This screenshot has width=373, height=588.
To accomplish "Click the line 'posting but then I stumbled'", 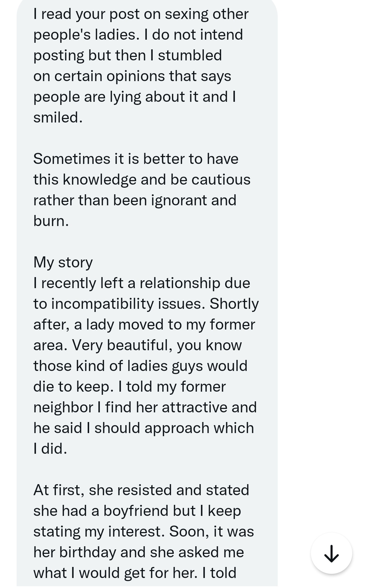I will coord(127,55).
